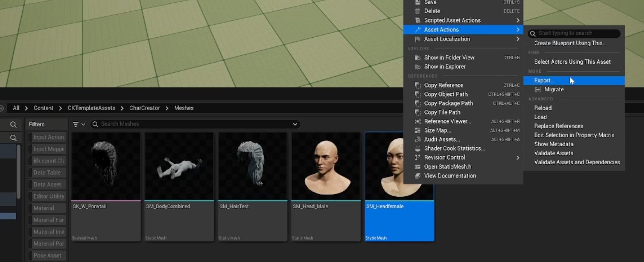Go to the Content folder breadcrumb
Viewport: 644px width, 262px height.
click(43, 108)
